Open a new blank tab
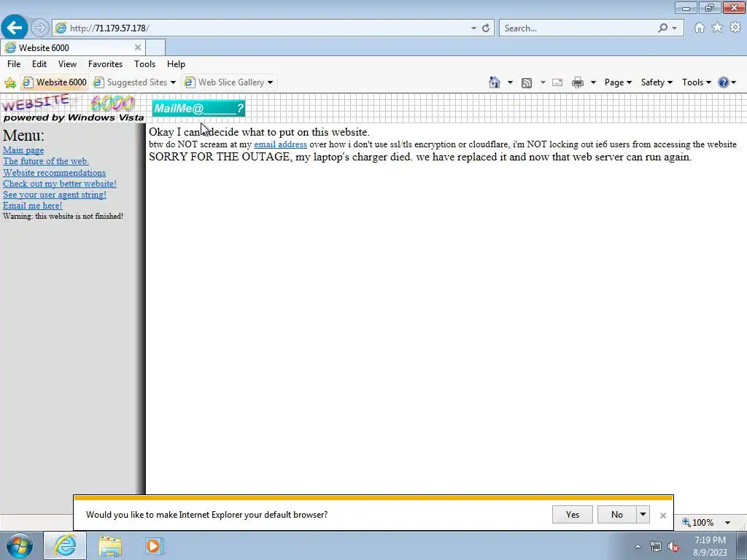This screenshot has height=560, width=747. pos(155,47)
